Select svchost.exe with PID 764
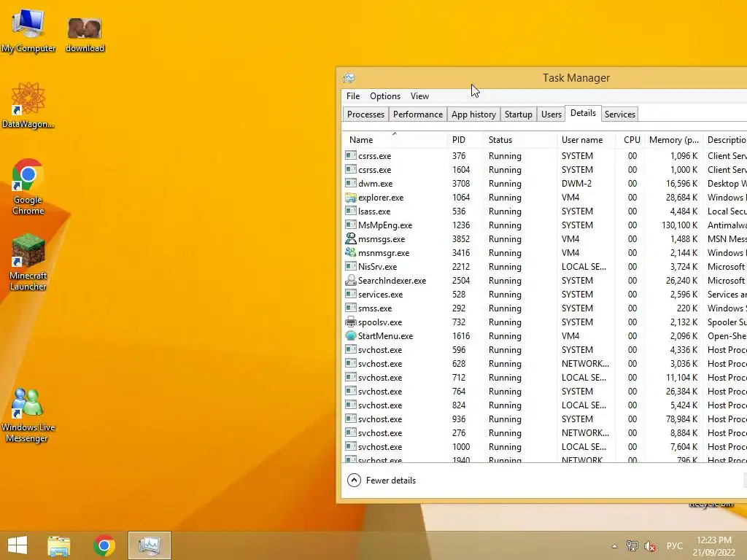 (x=544, y=391)
